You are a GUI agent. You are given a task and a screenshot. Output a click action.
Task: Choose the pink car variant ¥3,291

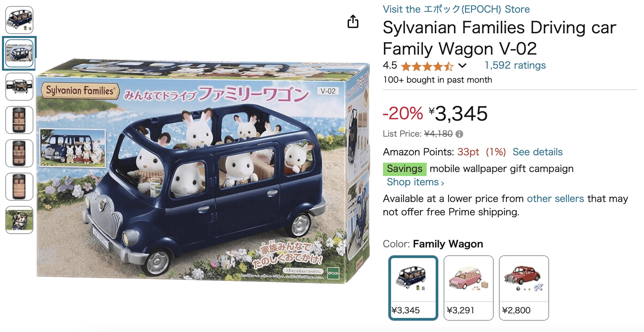(468, 288)
